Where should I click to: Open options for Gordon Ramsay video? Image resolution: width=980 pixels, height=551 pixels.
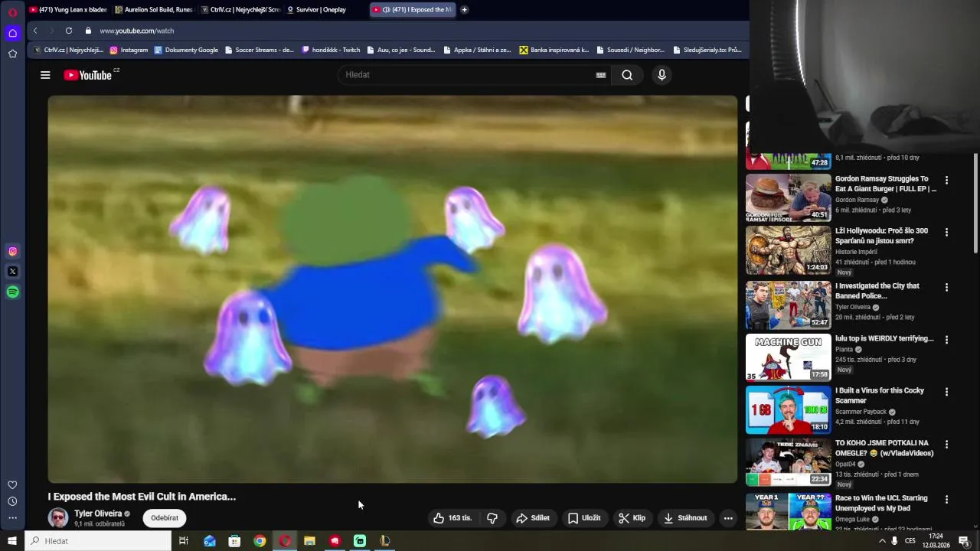(x=946, y=181)
